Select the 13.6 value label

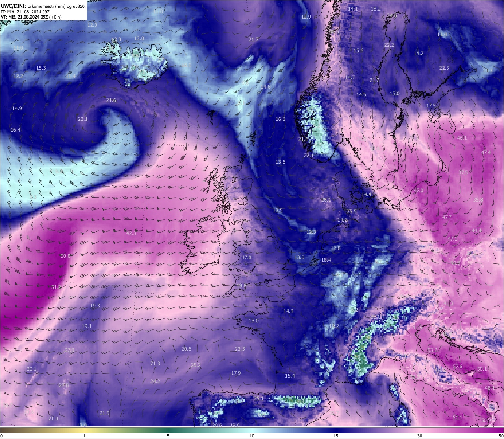point(280,162)
